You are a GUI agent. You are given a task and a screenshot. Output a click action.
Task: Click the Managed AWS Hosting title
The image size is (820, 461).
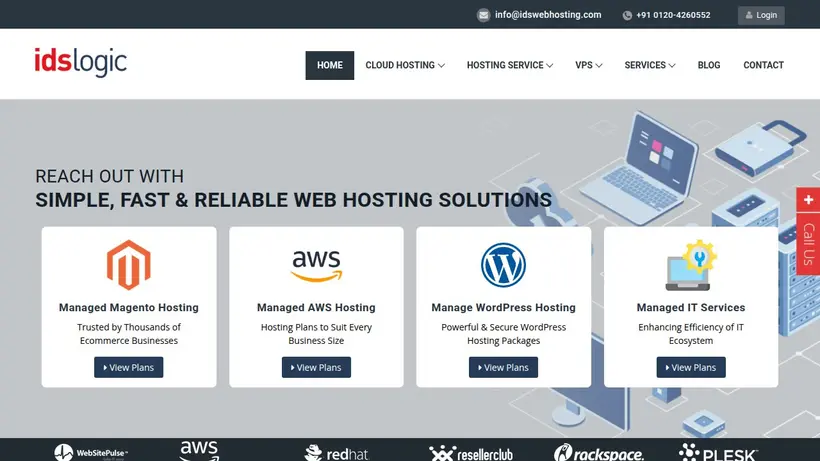tap(316, 307)
